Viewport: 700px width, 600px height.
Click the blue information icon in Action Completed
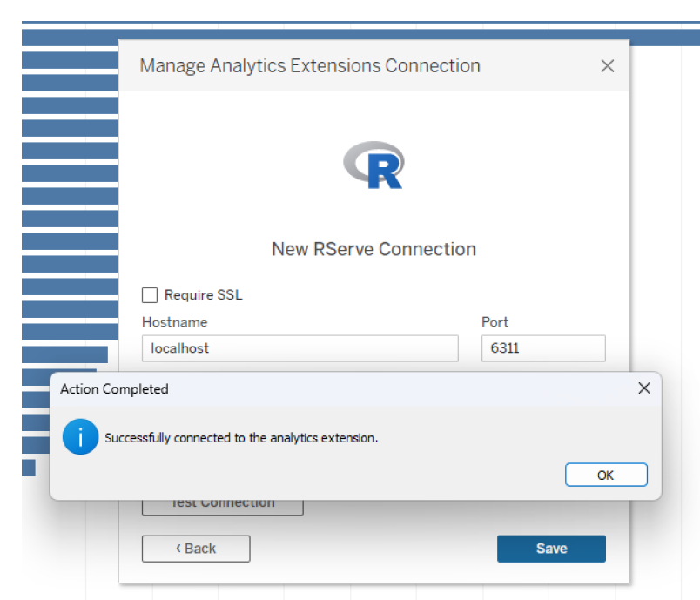pos(80,437)
